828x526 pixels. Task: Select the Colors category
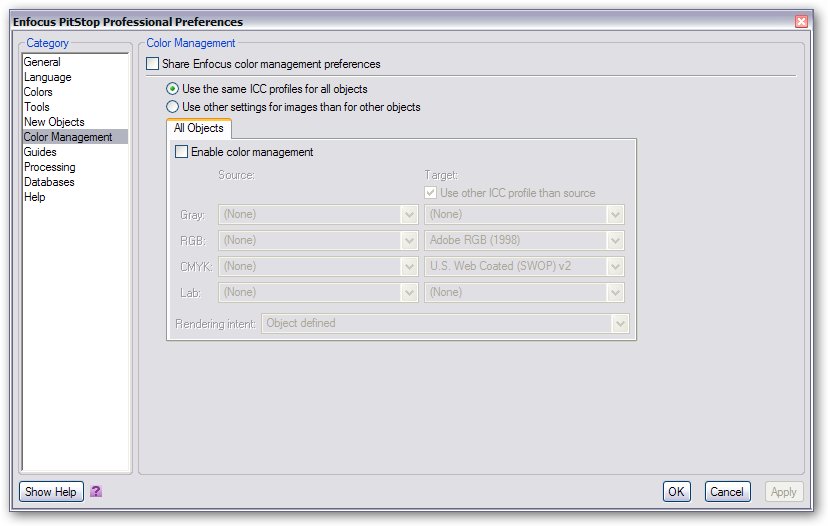[x=75, y=92]
